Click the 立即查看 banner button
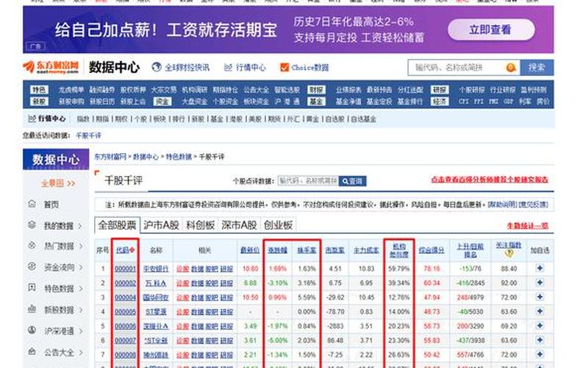This screenshot has width=588, height=368. tap(491, 29)
